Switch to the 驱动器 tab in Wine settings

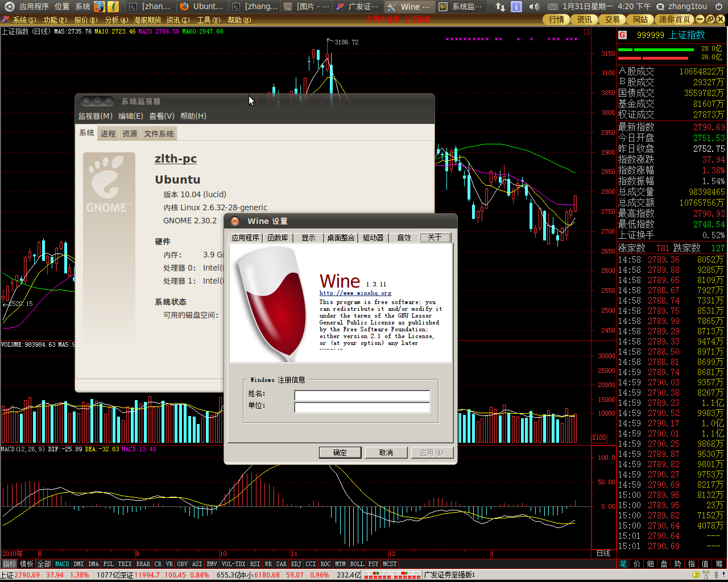(373, 238)
